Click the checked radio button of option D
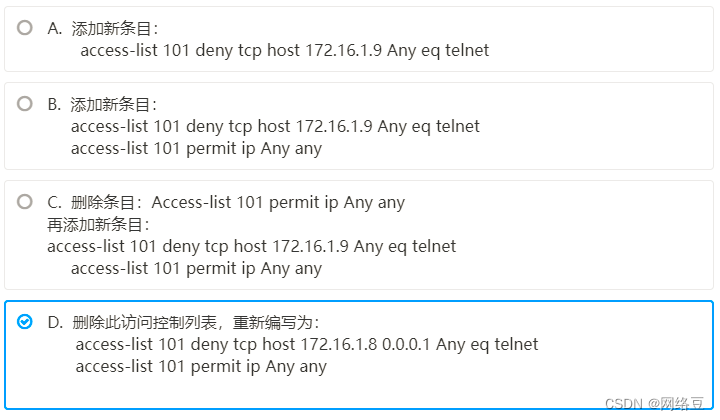 pyautogui.click(x=25, y=321)
